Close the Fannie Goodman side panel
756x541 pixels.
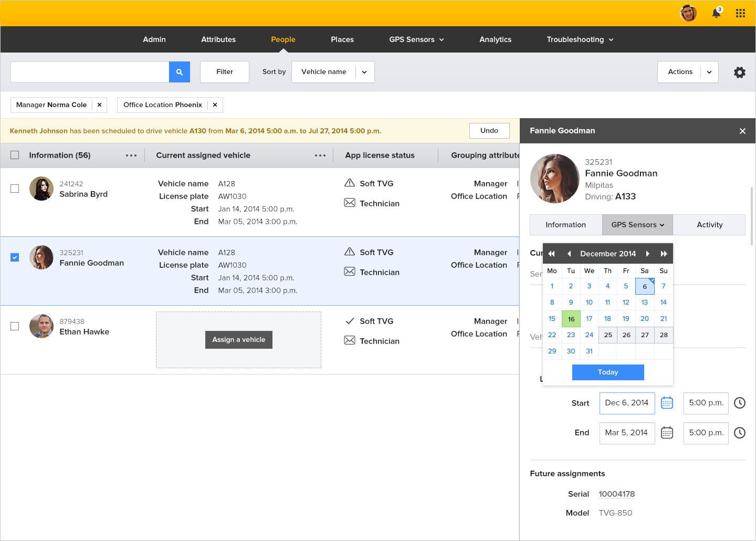(742, 131)
